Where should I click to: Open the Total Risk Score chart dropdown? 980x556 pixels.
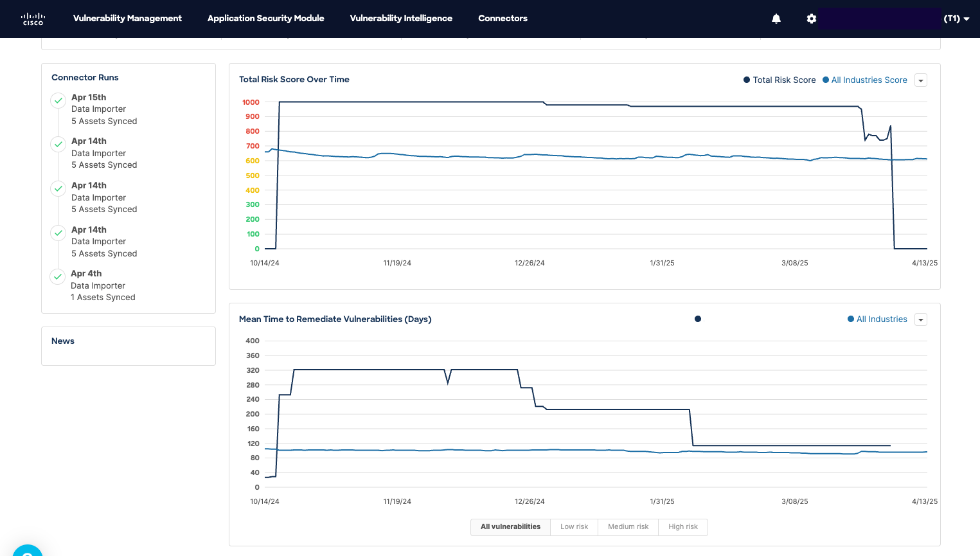pos(920,80)
